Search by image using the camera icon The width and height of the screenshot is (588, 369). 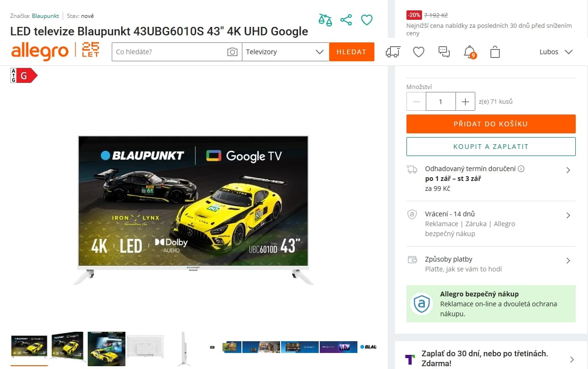232,52
